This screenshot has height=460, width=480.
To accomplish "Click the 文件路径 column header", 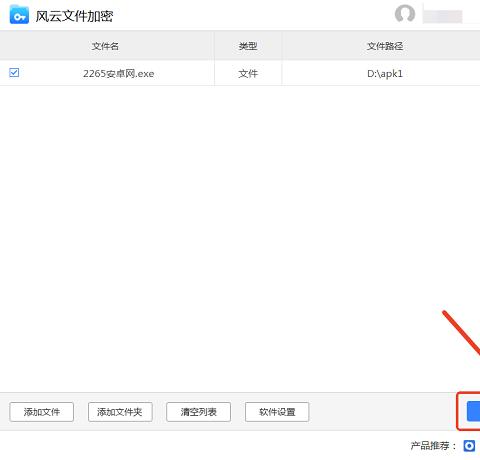I will click(385, 46).
